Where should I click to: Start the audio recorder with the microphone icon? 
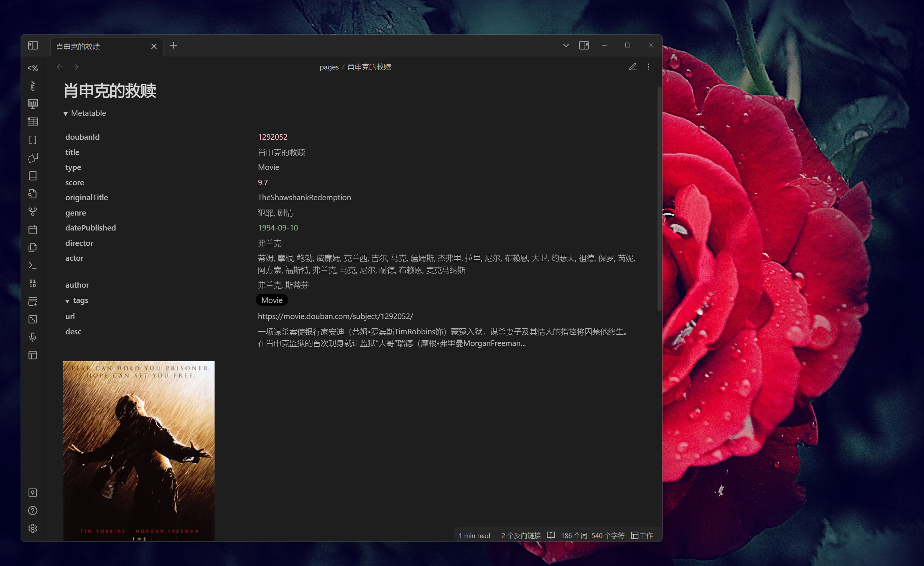click(33, 338)
